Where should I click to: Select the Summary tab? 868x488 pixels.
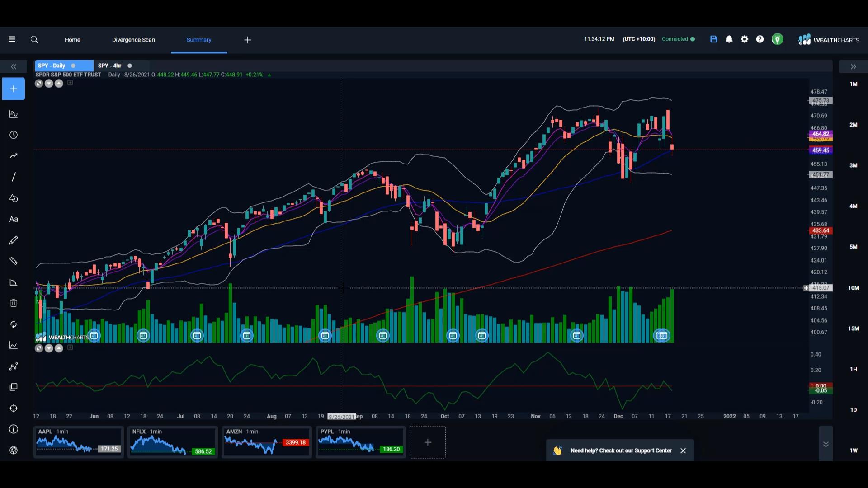(199, 40)
